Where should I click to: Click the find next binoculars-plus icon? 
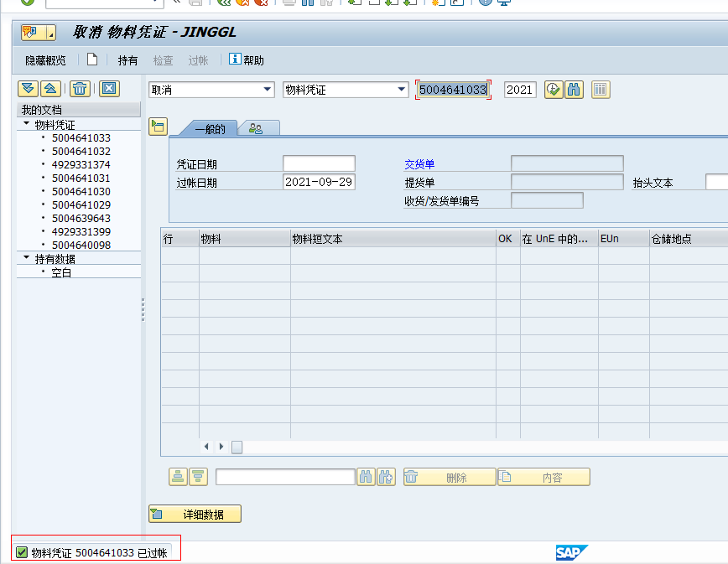tap(387, 477)
